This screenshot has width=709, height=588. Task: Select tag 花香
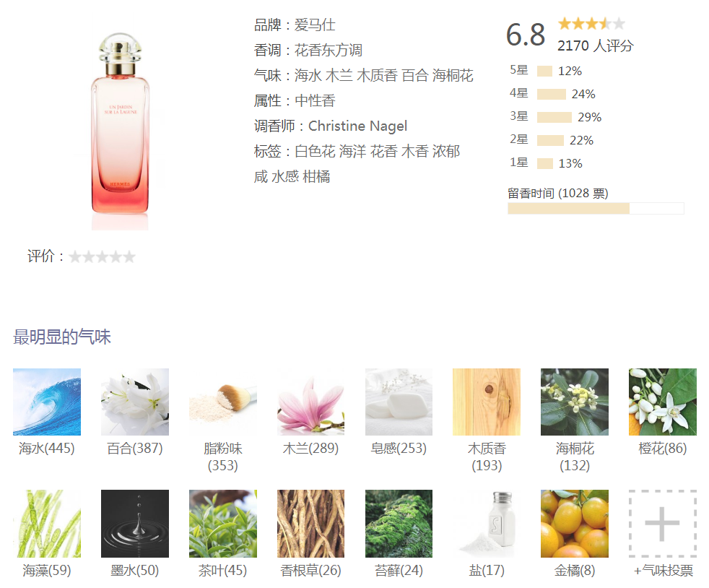pyautogui.click(x=384, y=152)
